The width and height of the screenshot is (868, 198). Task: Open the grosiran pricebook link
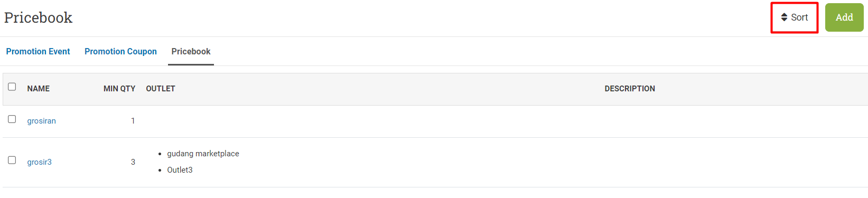tap(42, 121)
